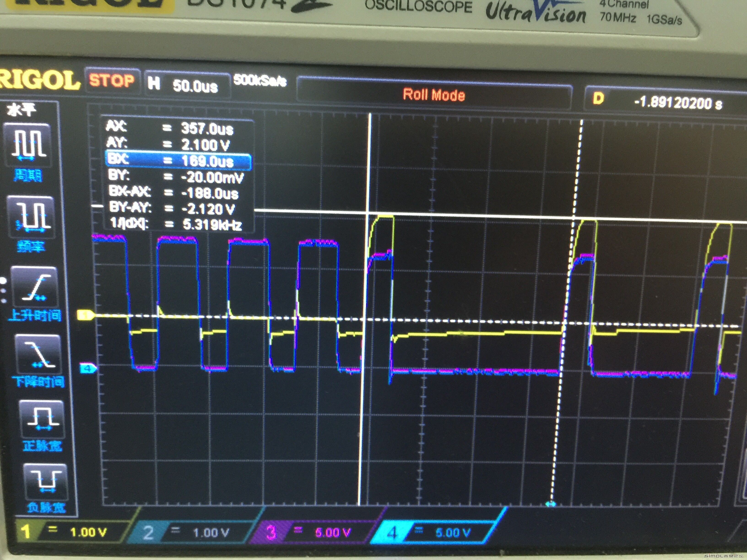Click the AX = 357.0us cursor readout
The width and height of the screenshot is (747, 560).
[x=170, y=128]
